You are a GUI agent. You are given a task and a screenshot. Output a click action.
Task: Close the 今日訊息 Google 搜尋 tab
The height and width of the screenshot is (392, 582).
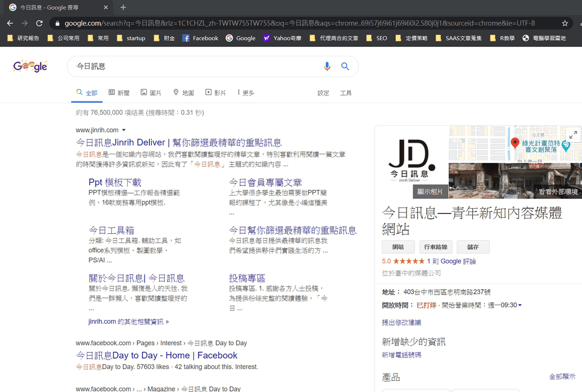105,7
